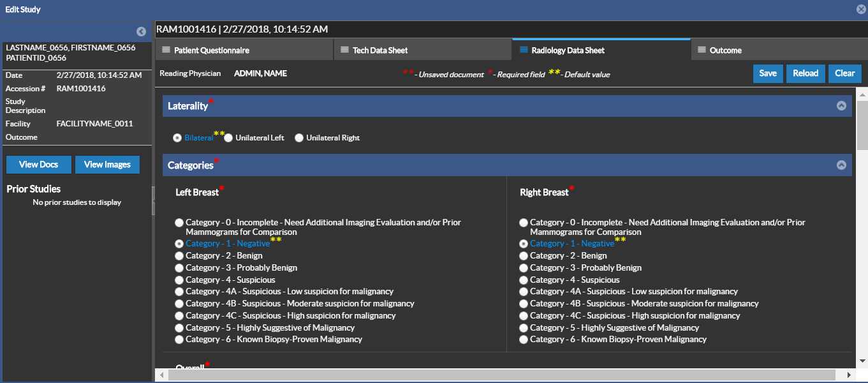Open the Tech Data Sheet tab

point(380,50)
